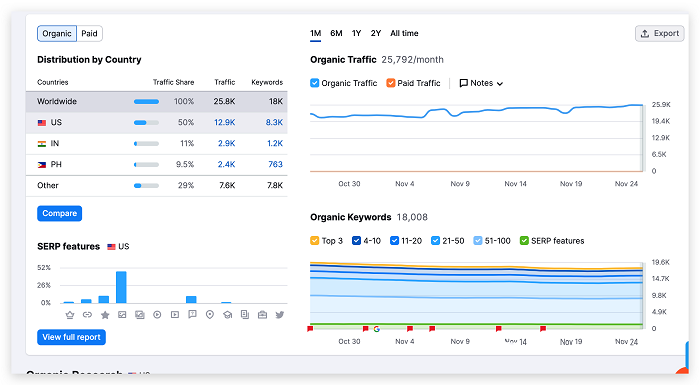This screenshot has width=700, height=385.
Task: Open US traffic value 12.9K link
Action: pos(225,122)
